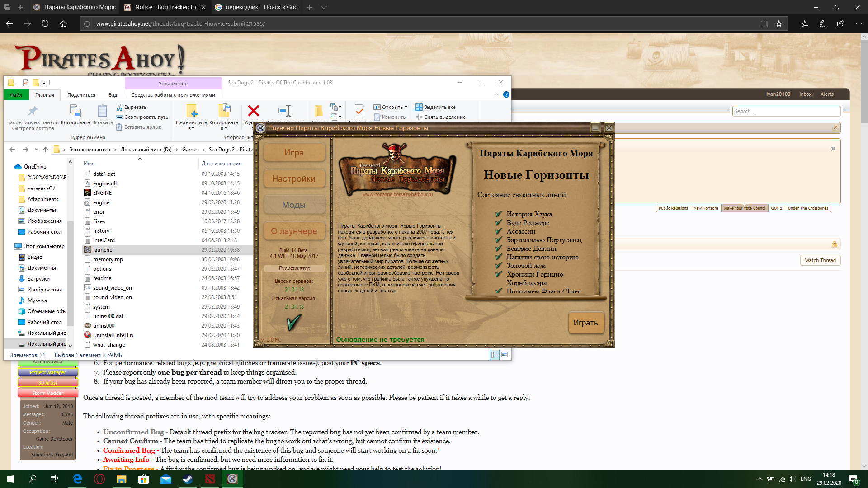Image resolution: width=868 pixels, height=488 pixels.
Task: Click the Игра button in the launcher
Action: (x=294, y=153)
